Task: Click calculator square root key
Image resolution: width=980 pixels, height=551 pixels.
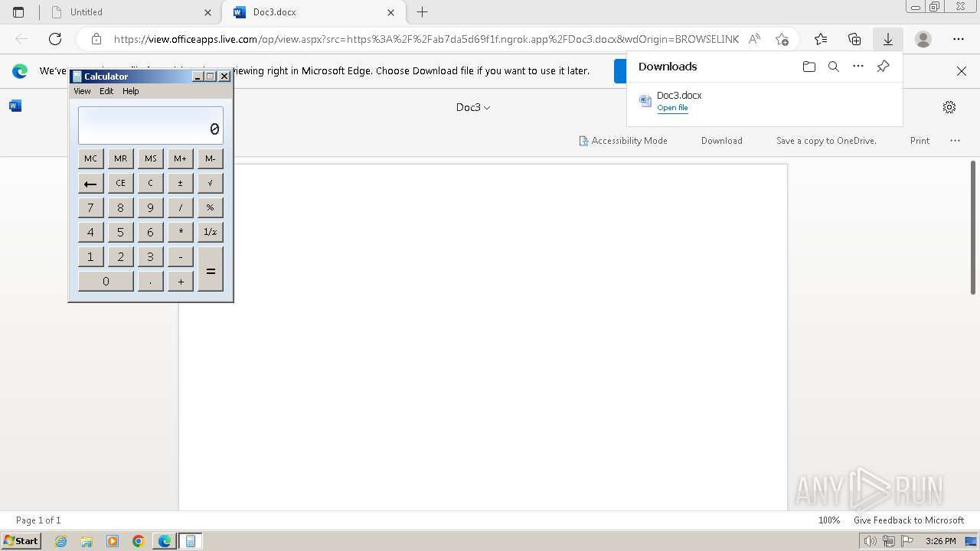Action: pos(211,183)
